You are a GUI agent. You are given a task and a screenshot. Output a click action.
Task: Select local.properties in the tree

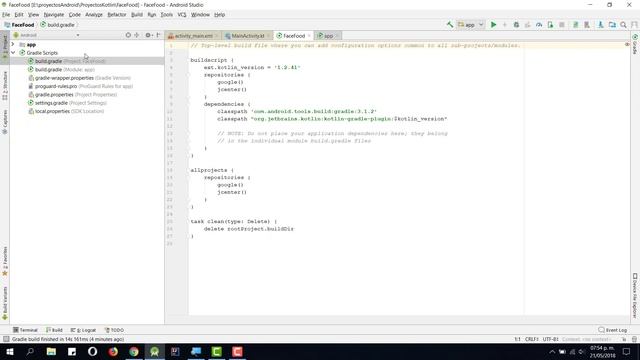pos(65,111)
